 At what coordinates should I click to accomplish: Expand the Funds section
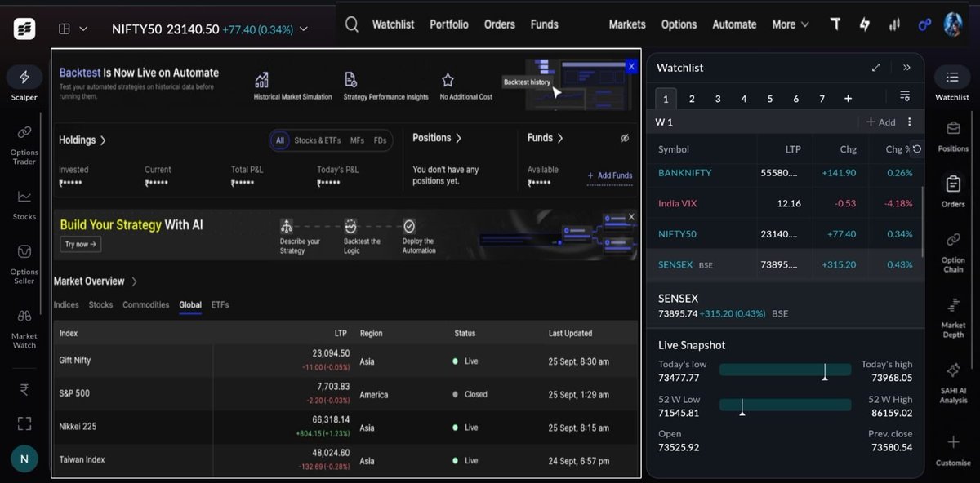click(545, 138)
